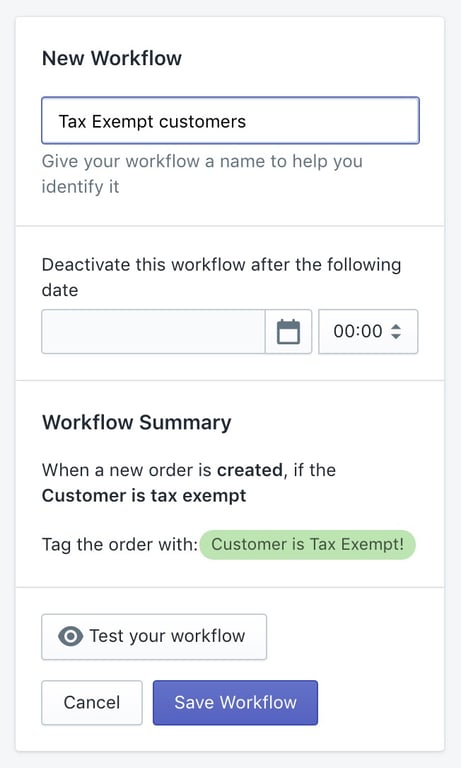Increase time with the up stepper arrow
This screenshot has width=461, height=768.
[396, 326]
